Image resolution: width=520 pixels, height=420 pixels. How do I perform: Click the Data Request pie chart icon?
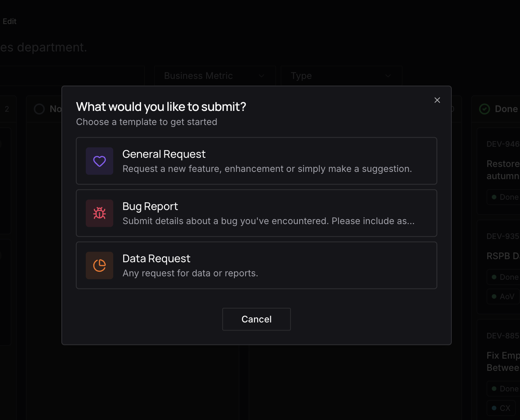(100, 266)
